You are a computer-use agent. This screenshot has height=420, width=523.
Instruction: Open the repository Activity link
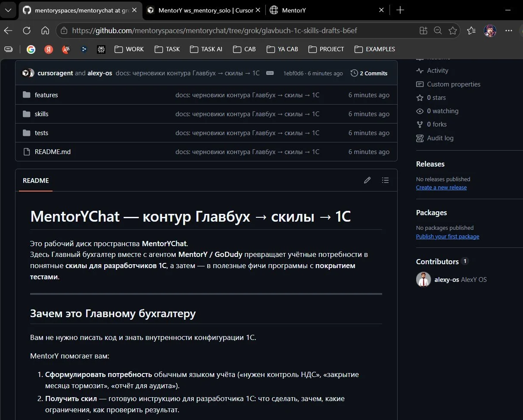pyautogui.click(x=432, y=71)
